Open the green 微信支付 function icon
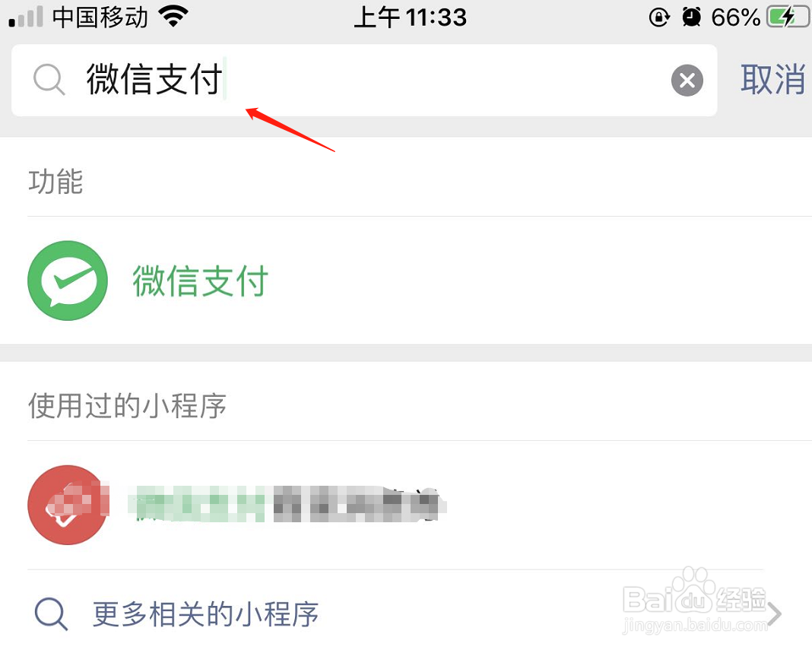812x653 pixels. click(x=68, y=281)
